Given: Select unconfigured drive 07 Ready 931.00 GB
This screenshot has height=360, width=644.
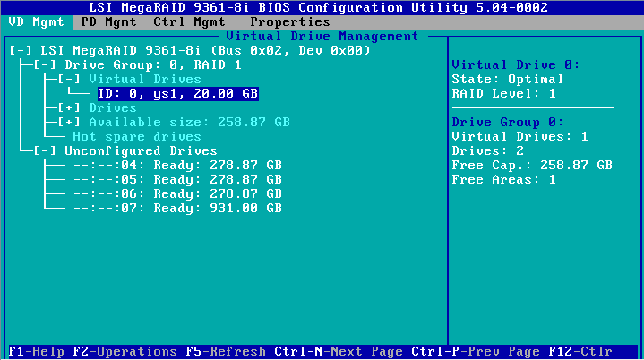Looking at the screenshot, I should (x=178, y=209).
